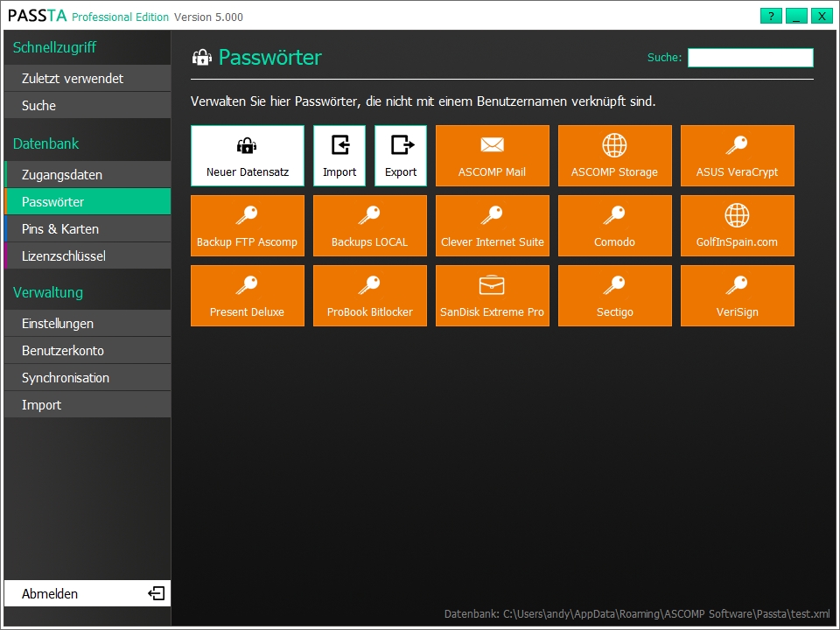Click the Abmelden logout button

click(87, 593)
